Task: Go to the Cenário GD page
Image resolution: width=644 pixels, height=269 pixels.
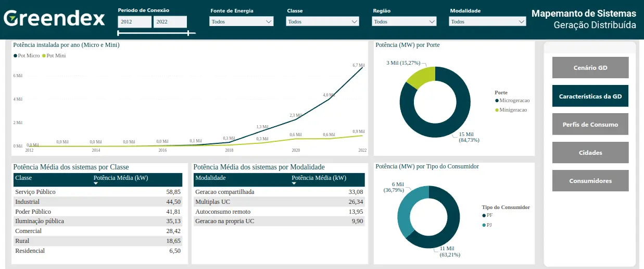Action: pyautogui.click(x=590, y=68)
